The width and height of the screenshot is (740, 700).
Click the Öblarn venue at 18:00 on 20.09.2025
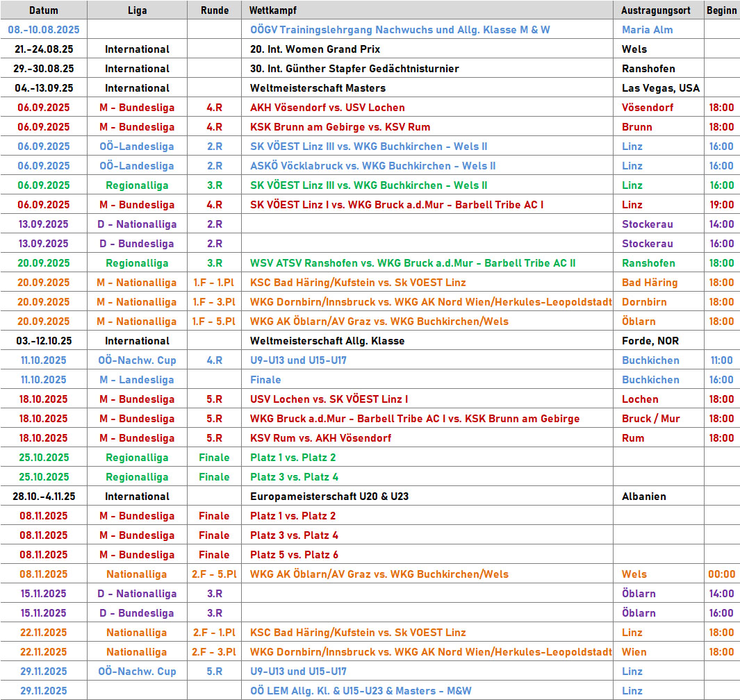(639, 322)
